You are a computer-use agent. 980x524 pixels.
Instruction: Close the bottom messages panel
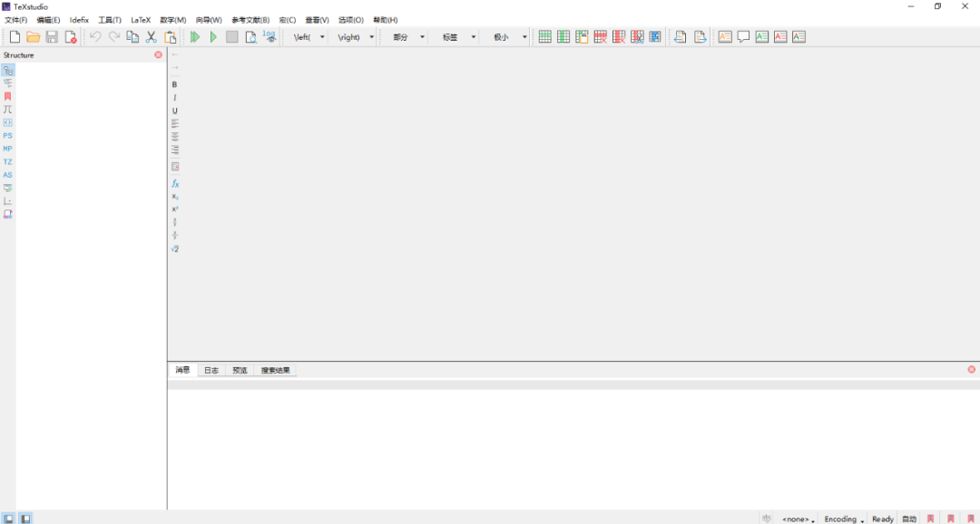click(971, 370)
